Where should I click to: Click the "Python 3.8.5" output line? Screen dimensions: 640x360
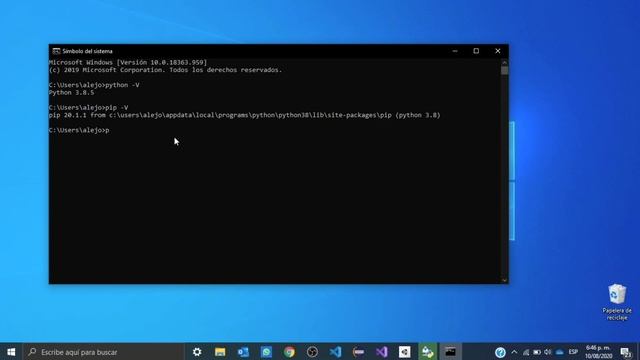pyautogui.click(x=71, y=93)
